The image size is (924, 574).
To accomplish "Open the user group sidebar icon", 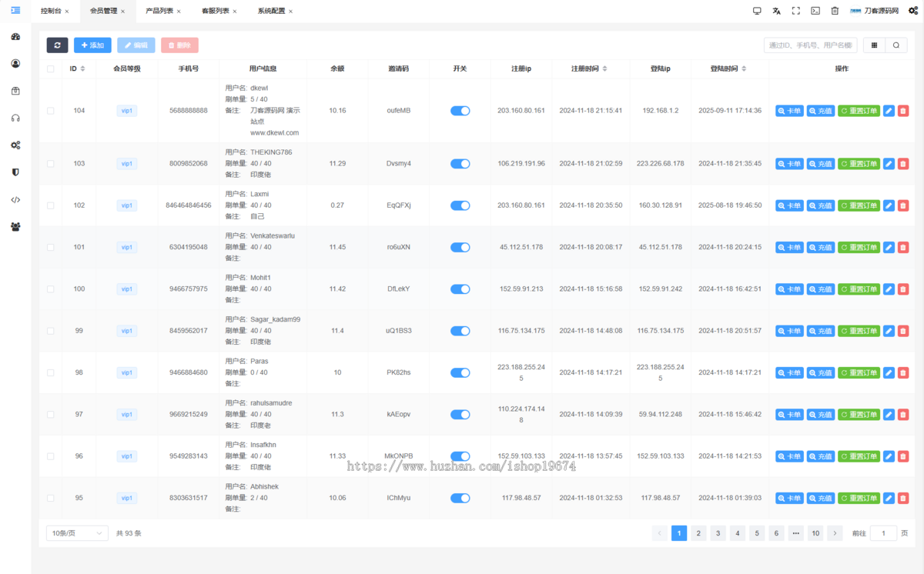I will 15,226.
